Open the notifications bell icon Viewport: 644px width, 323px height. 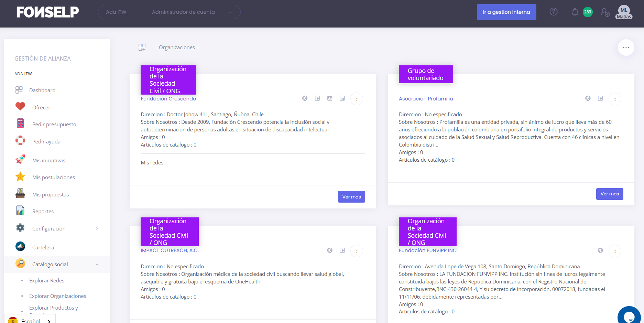(575, 11)
